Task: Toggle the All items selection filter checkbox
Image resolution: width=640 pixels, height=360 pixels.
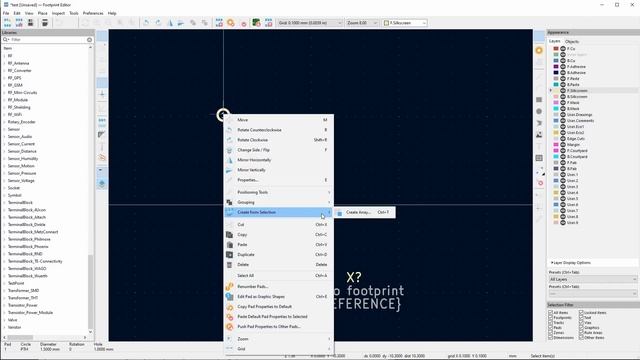Action: (x=550, y=313)
